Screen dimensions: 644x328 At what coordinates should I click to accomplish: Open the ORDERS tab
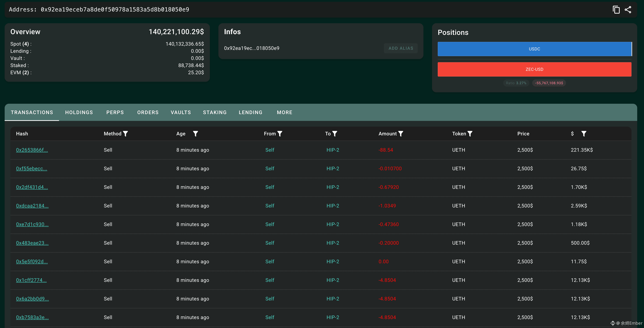(x=148, y=112)
